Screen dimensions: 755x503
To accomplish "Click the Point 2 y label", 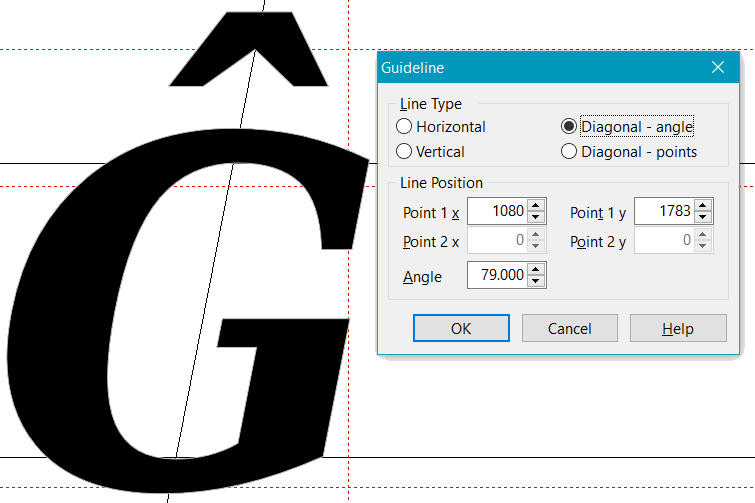I will click(x=598, y=242).
